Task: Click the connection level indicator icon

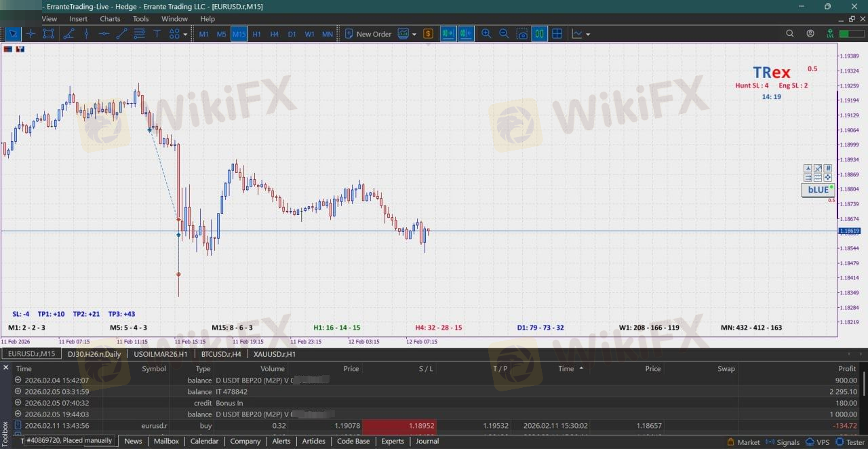Action: (831, 34)
